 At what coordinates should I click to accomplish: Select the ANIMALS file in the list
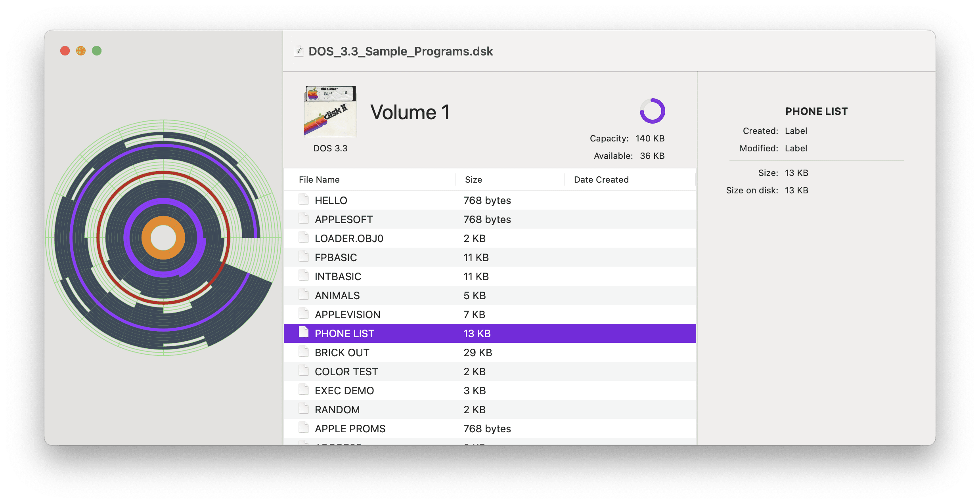pos(490,295)
